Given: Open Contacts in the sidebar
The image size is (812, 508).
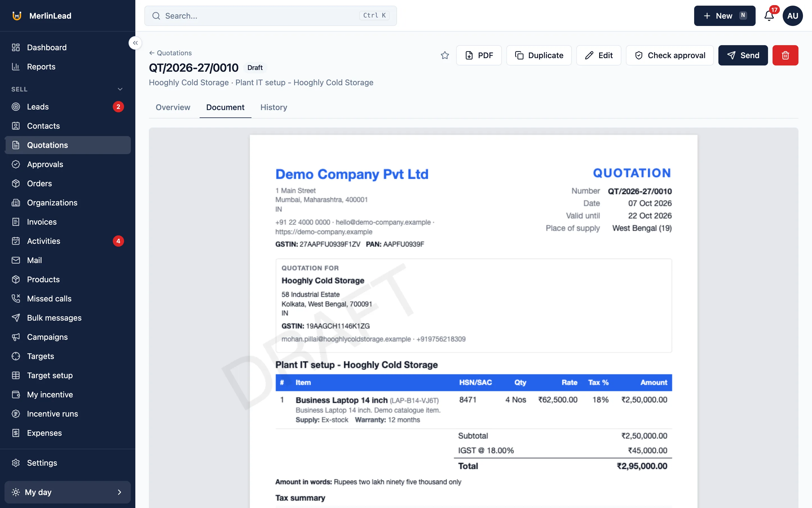Looking at the screenshot, I should point(68,126).
